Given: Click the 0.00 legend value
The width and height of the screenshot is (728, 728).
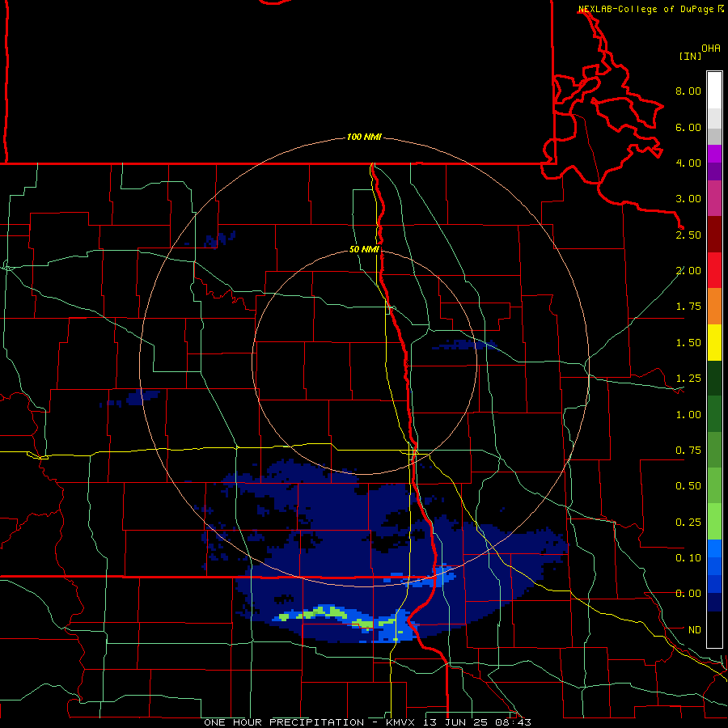Looking at the screenshot, I should (x=688, y=594).
